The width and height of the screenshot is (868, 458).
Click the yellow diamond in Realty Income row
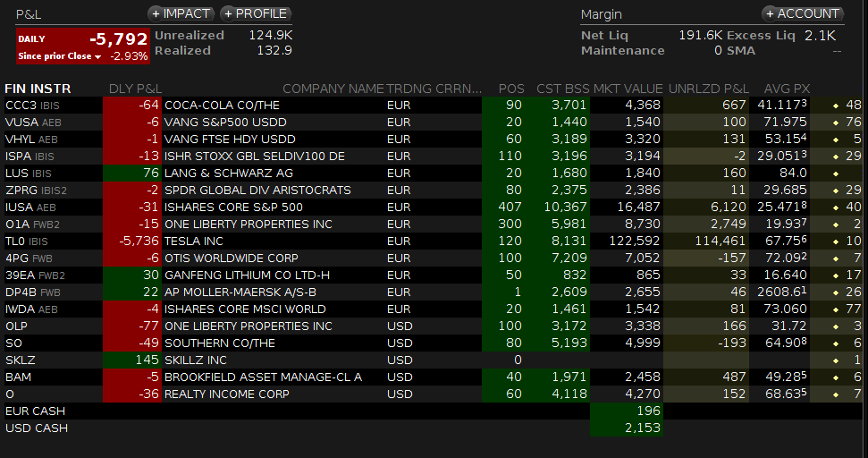coord(835,394)
